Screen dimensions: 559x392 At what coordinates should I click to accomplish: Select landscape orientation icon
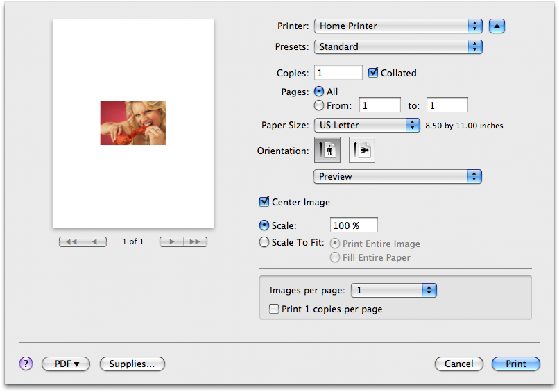362,151
